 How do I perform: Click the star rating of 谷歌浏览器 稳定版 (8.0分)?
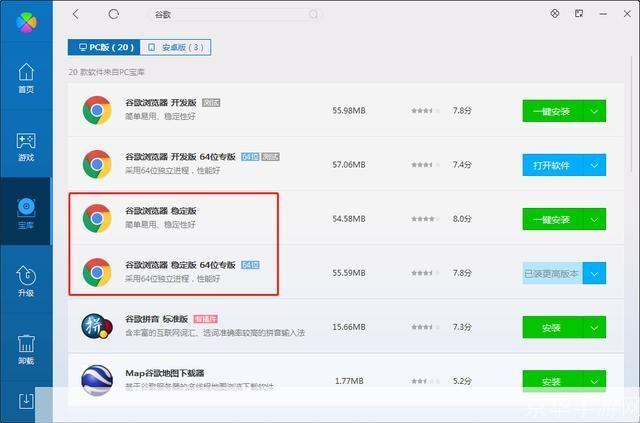click(x=426, y=219)
